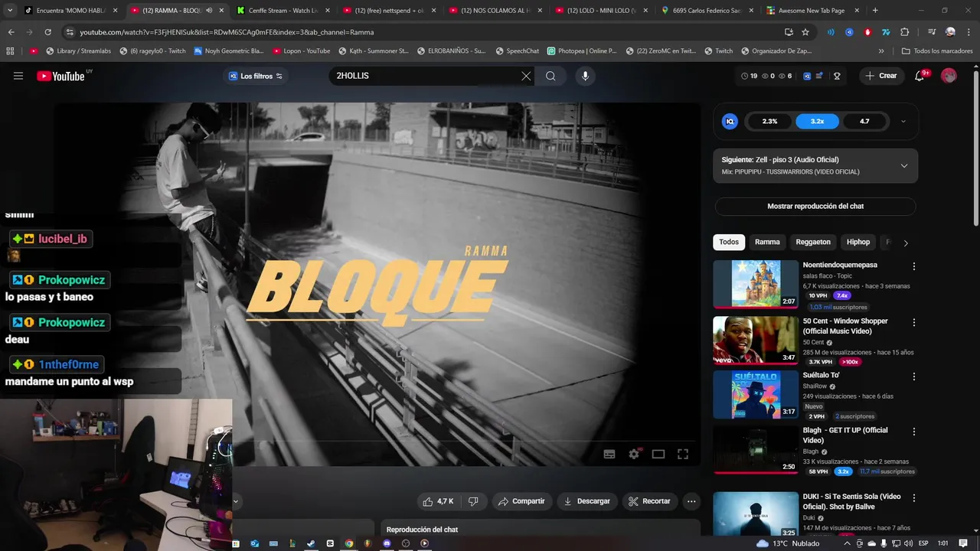Open Steam in the taskbar
The width and height of the screenshot is (980, 551).
(311, 543)
